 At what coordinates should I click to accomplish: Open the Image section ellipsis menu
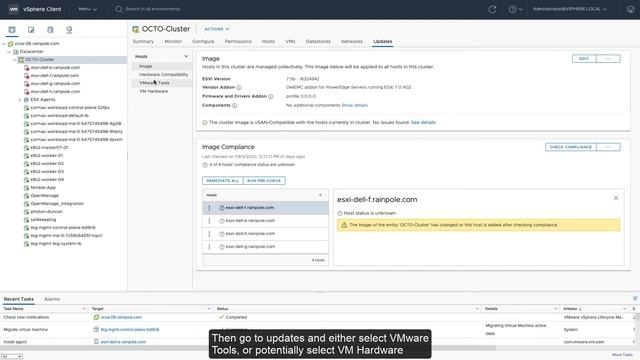tap(608, 59)
